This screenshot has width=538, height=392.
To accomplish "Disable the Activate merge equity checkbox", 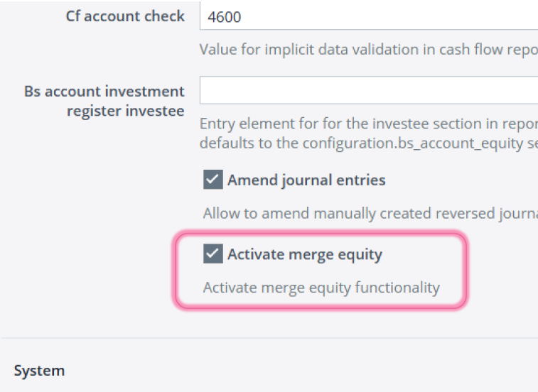I will coord(213,254).
